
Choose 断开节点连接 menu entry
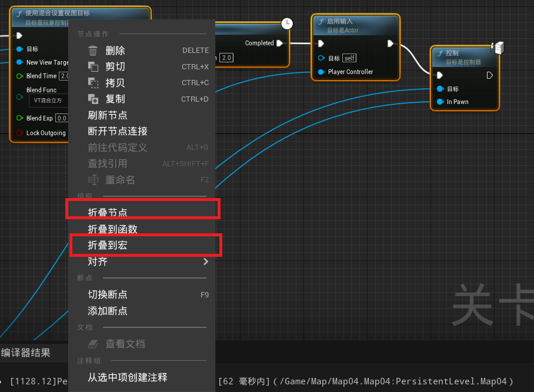coord(142,131)
